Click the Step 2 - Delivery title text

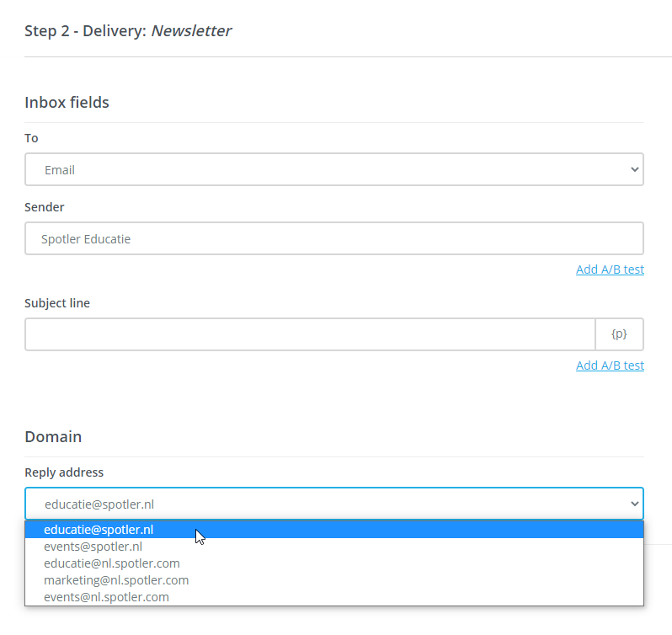tap(85, 31)
